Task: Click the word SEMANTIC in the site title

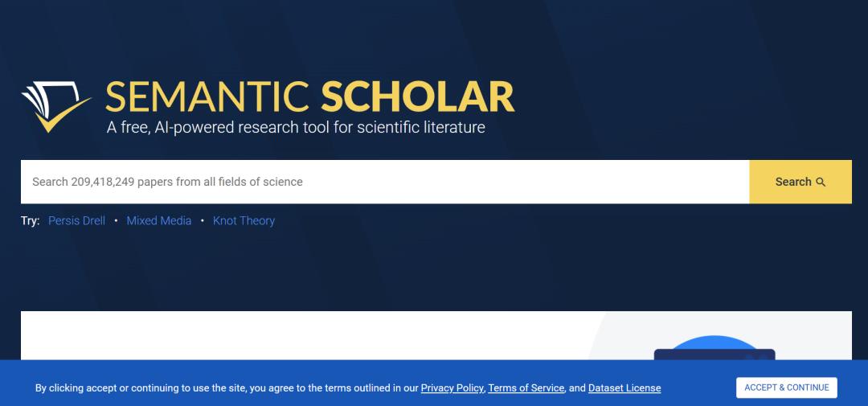Action: tap(207, 97)
